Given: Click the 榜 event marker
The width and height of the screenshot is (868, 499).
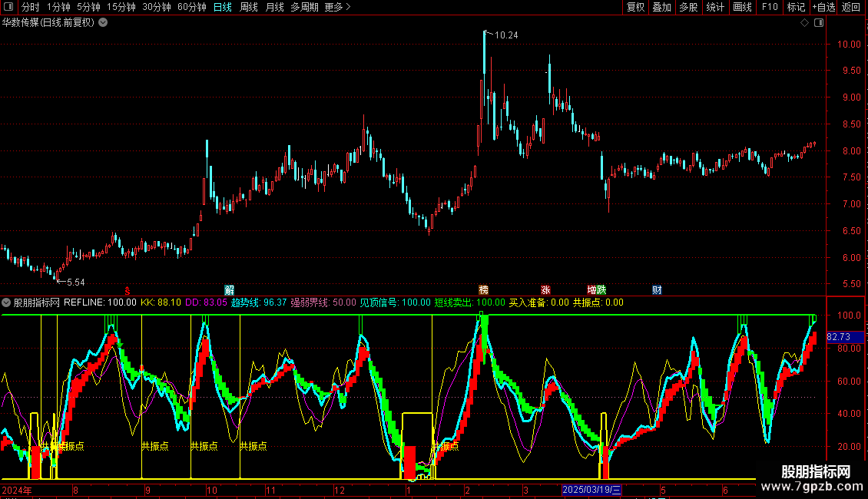Looking at the screenshot, I should 483,290.
